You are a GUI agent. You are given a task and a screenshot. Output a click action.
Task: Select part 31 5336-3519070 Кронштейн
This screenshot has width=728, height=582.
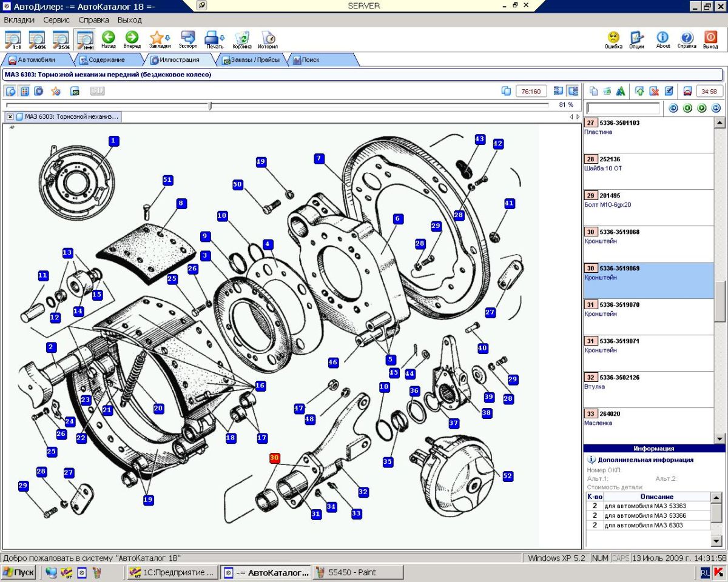point(649,317)
